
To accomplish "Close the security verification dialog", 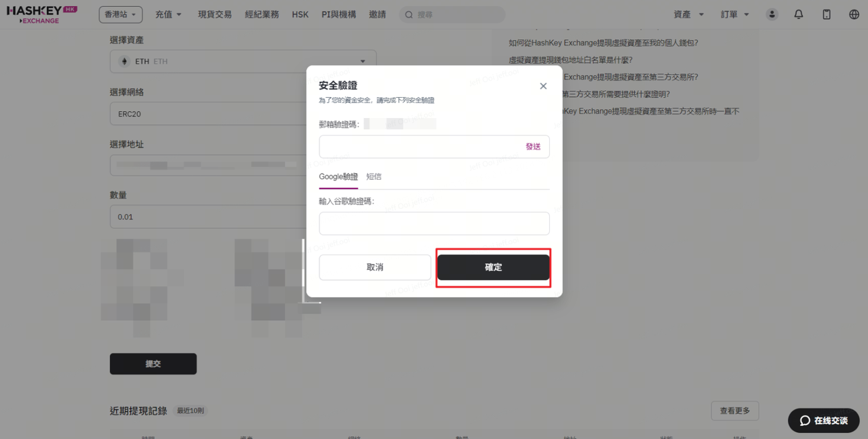I will (x=543, y=86).
